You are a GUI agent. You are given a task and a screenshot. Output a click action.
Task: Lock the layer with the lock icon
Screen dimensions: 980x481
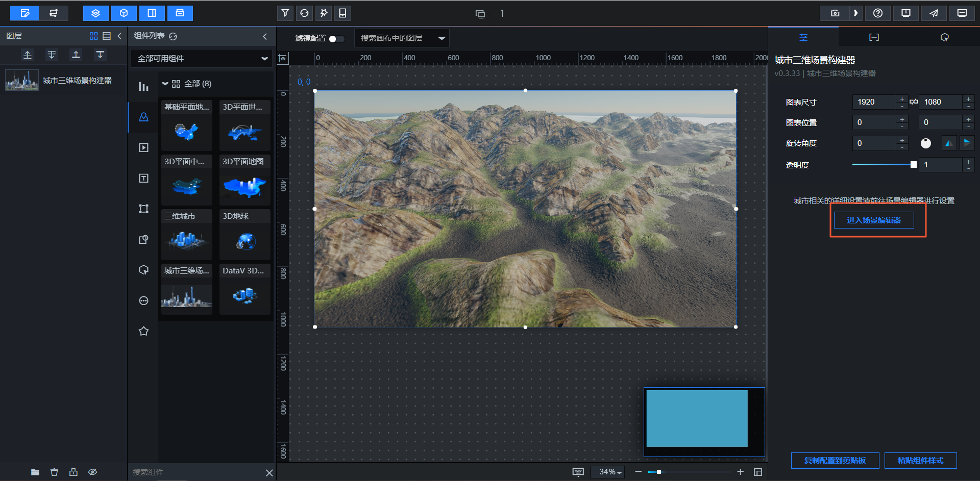click(73, 472)
